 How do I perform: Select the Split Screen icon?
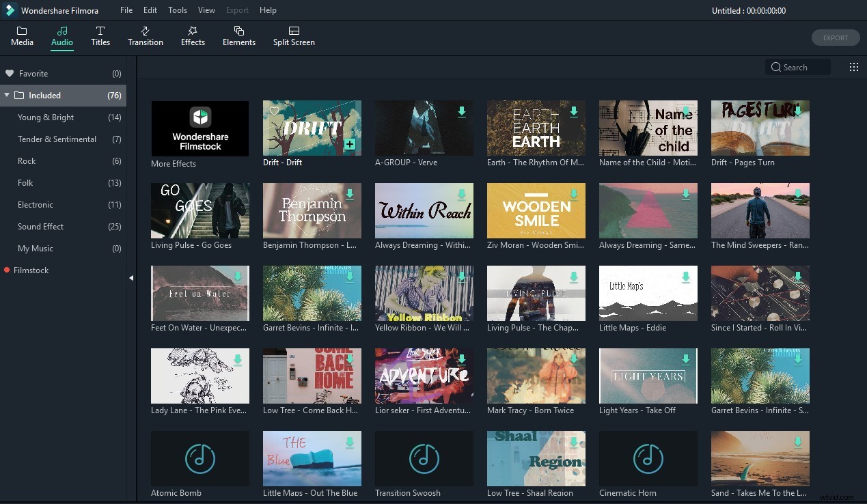click(x=294, y=36)
